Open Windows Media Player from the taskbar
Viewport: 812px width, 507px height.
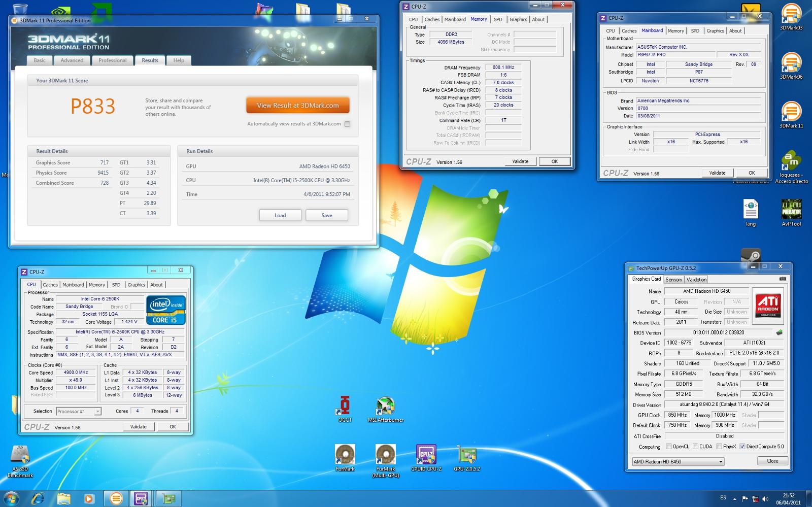click(x=89, y=498)
